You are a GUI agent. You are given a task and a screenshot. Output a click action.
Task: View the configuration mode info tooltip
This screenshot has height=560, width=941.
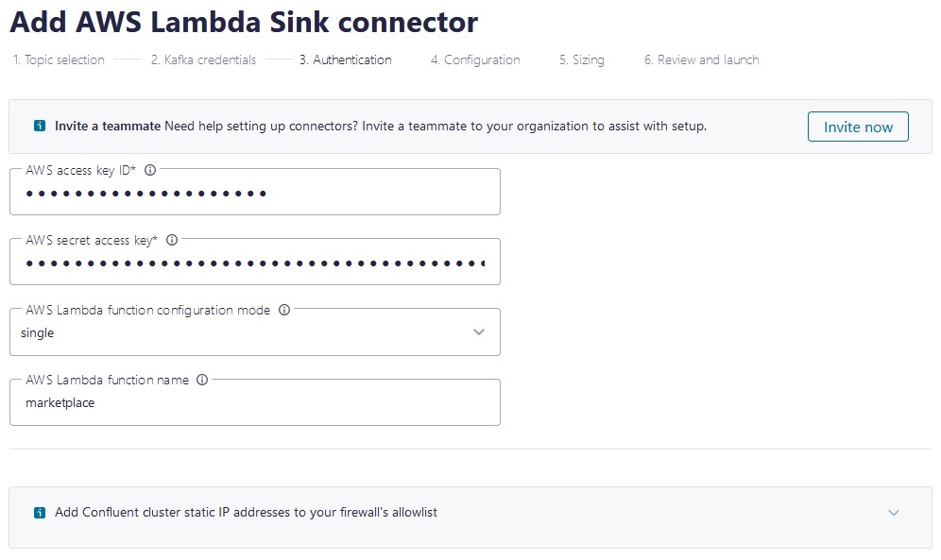pyautogui.click(x=284, y=310)
